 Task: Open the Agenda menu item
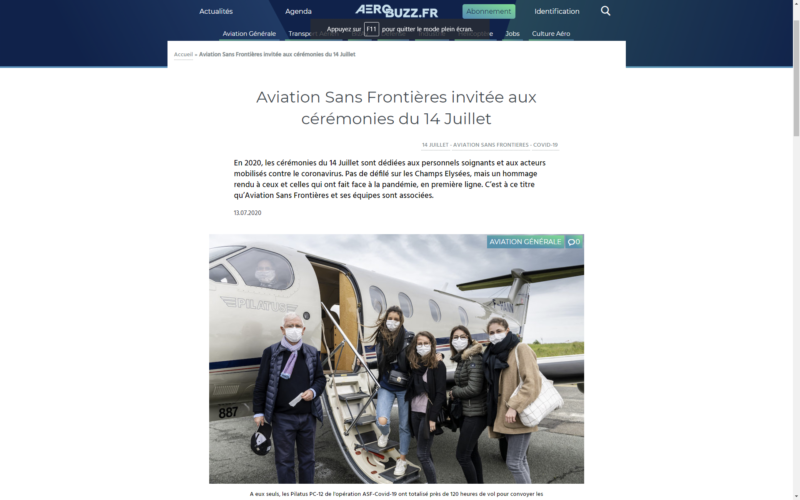tap(298, 11)
